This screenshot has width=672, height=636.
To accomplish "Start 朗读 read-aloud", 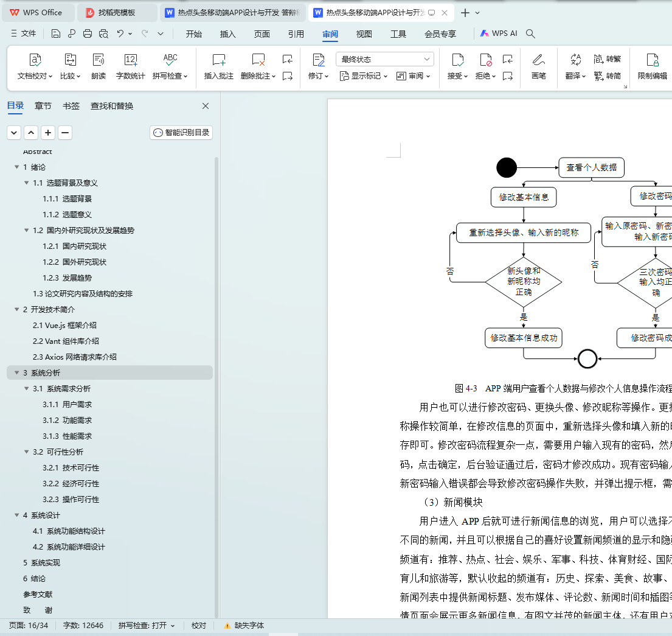I will (99, 67).
